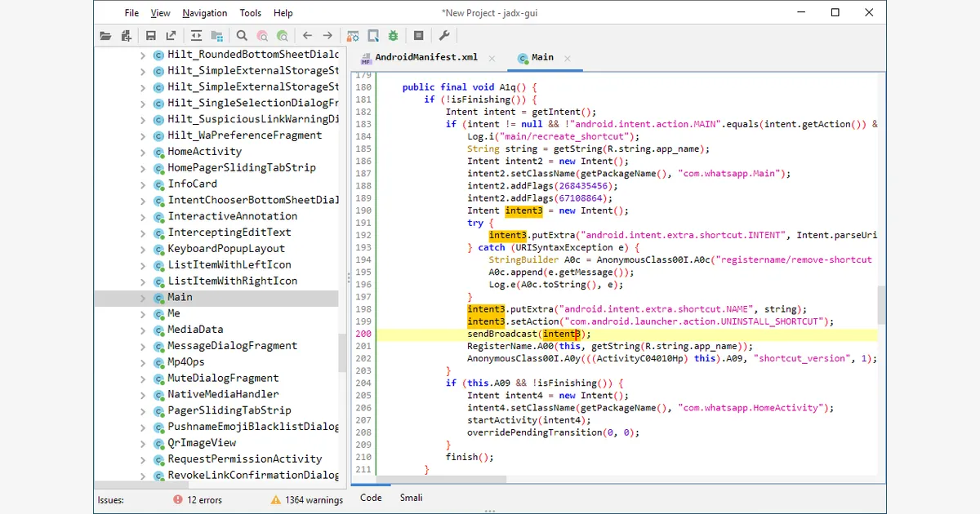Expand the Hilt_WaPreferenceFragment tree node

143,135
